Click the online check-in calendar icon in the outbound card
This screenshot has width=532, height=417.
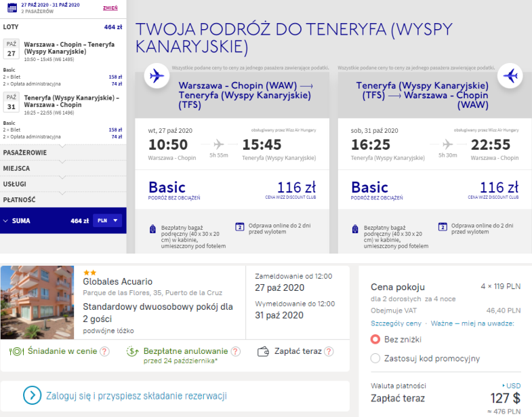click(239, 226)
